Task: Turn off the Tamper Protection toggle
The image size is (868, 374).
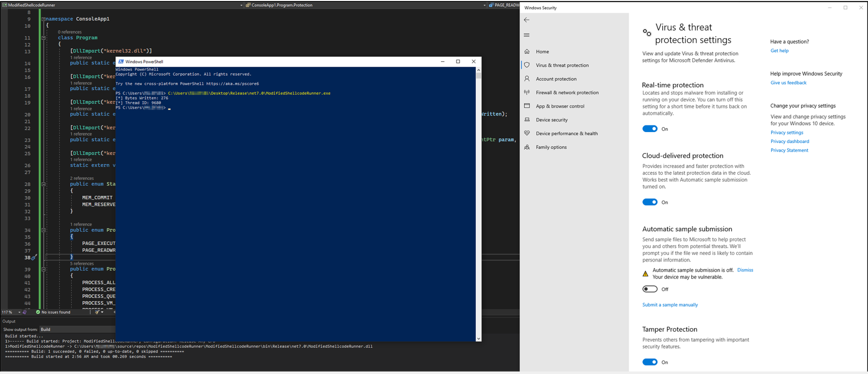Action: coord(650,362)
